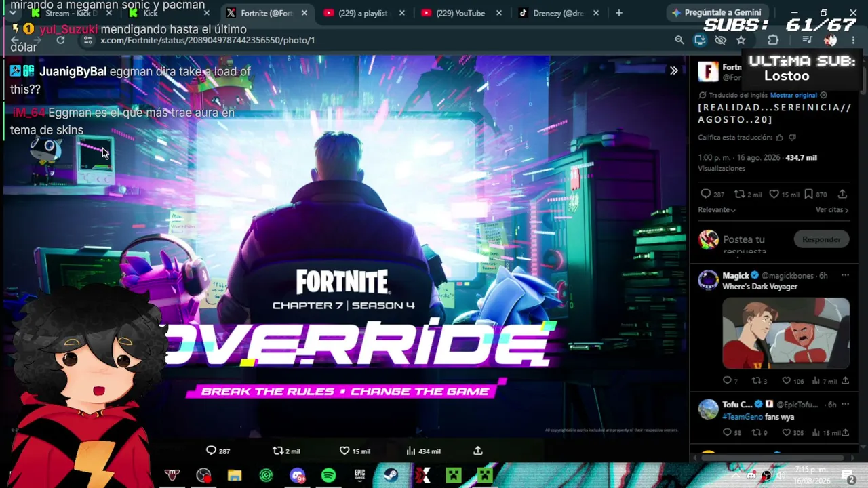Reload the page with the refresh icon
This screenshot has height=488, width=868.
(x=60, y=40)
